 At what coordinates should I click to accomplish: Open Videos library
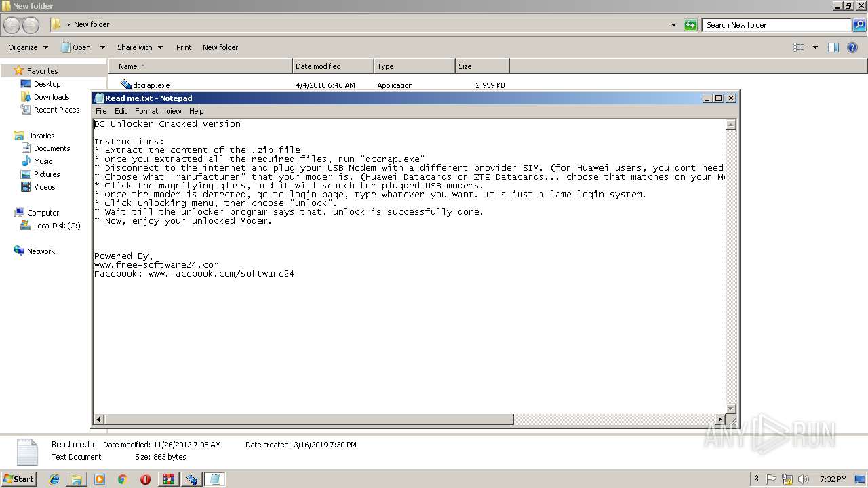point(45,187)
